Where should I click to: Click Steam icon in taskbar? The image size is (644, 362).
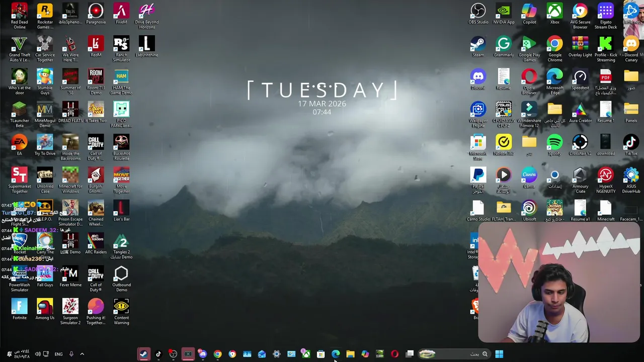(144, 354)
